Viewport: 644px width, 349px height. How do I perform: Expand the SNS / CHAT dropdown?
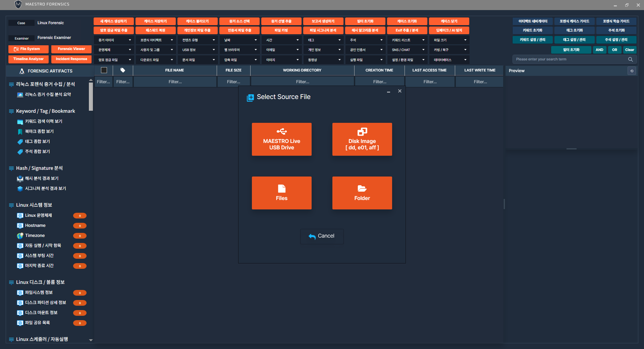pyautogui.click(x=408, y=50)
